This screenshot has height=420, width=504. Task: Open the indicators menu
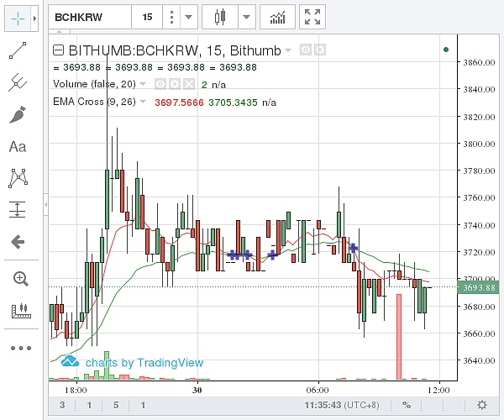[277, 17]
